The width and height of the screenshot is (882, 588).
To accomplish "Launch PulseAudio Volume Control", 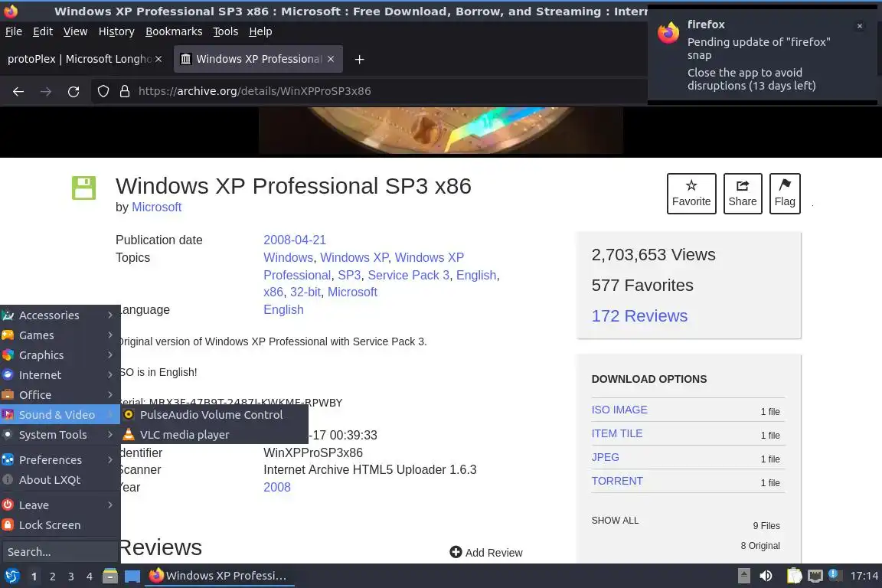I will click(x=214, y=415).
